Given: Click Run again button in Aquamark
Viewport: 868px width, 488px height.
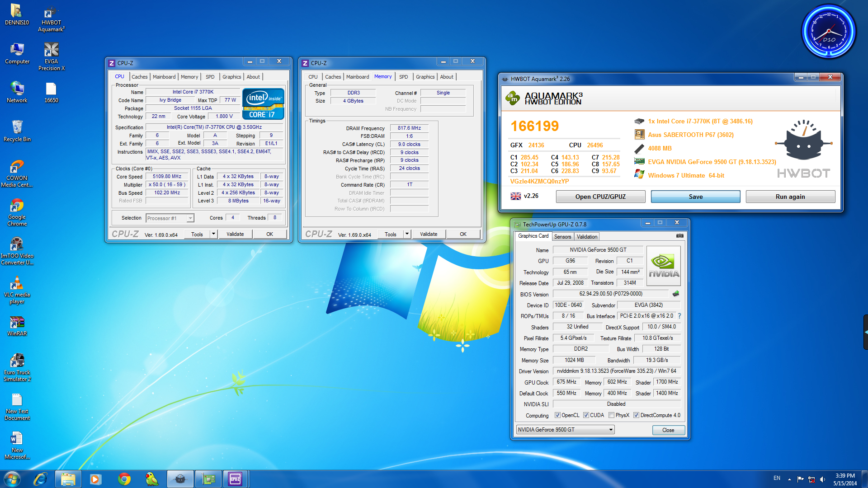Looking at the screenshot, I should (x=790, y=197).
